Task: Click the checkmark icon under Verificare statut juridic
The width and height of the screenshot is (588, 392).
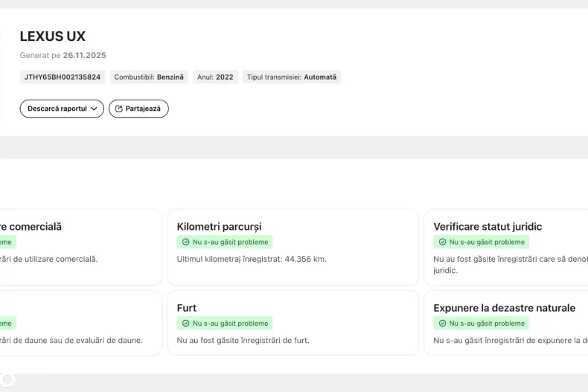Action: click(x=442, y=242)
